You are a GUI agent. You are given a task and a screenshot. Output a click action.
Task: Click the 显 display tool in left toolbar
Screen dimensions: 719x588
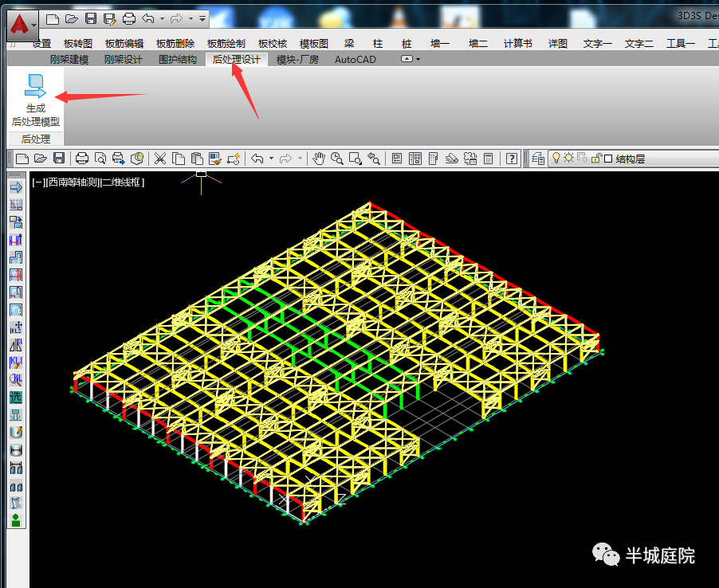click(15, 415)
